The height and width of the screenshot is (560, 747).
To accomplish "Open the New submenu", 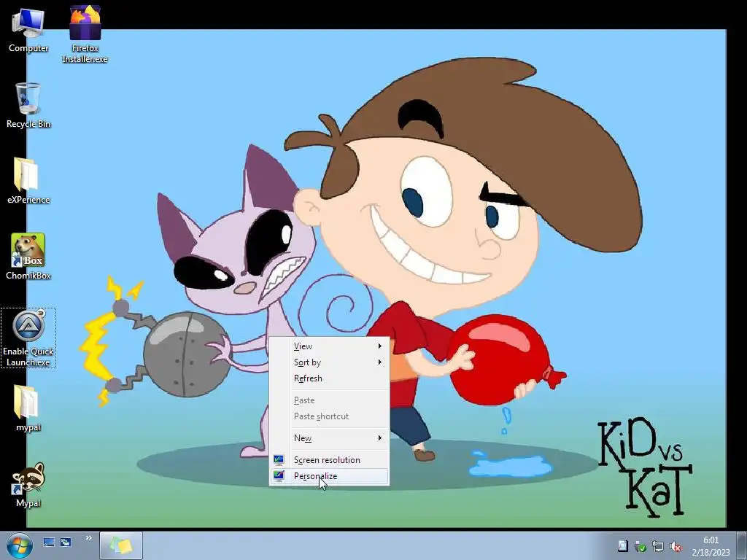I will (329, 438).
